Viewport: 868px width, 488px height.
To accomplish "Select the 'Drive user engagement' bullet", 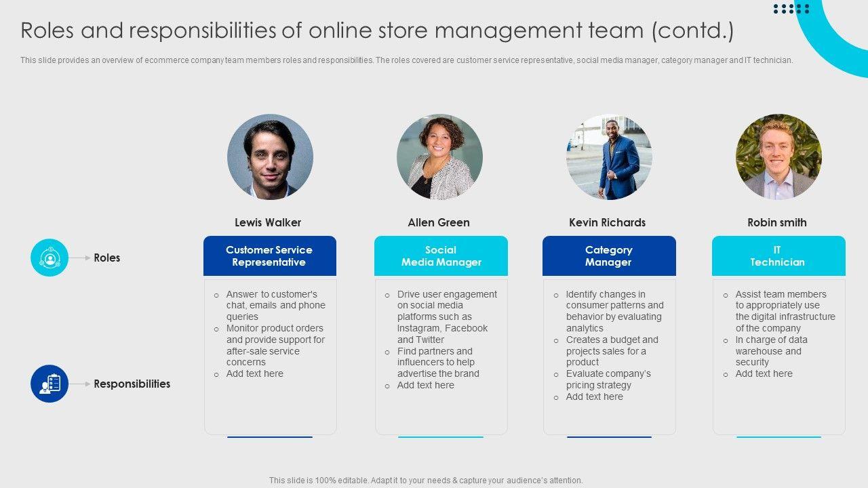I will click(441, 317).
